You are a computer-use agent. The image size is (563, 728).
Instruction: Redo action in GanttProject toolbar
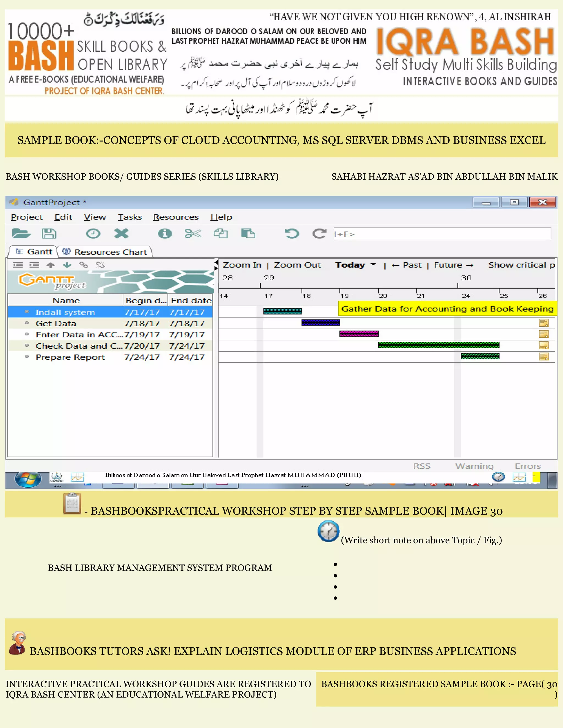coord(319,233)
